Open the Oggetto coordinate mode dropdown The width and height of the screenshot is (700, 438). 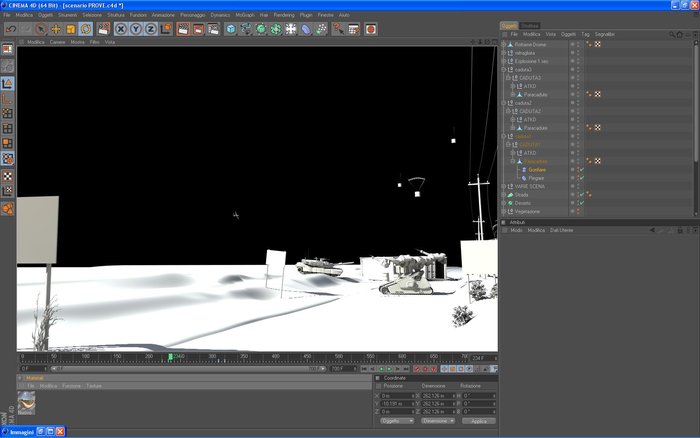coord(397,421)
